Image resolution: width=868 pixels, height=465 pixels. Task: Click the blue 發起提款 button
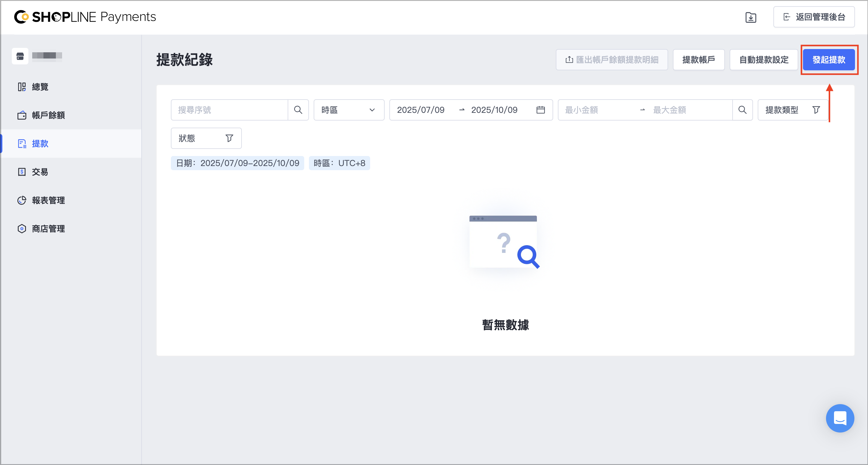[x=829, y=60]
